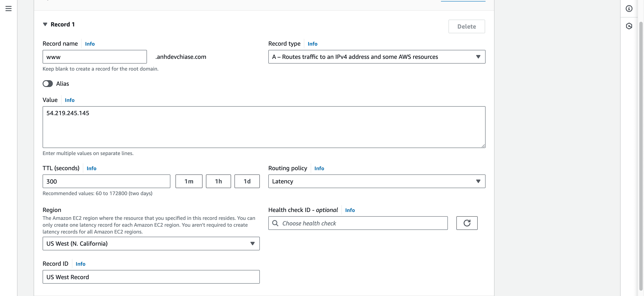Click the hexagon icon in the right sidebar
644x296 pixels.
coord(629,26)
